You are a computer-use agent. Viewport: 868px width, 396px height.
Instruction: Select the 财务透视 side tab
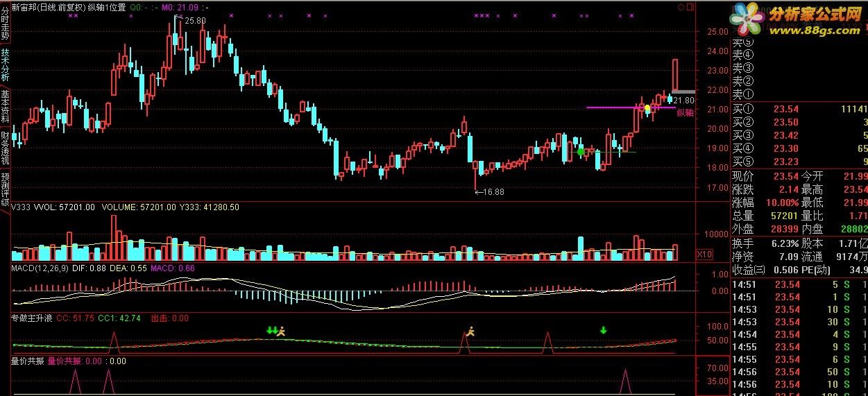[x=5, y=148]
